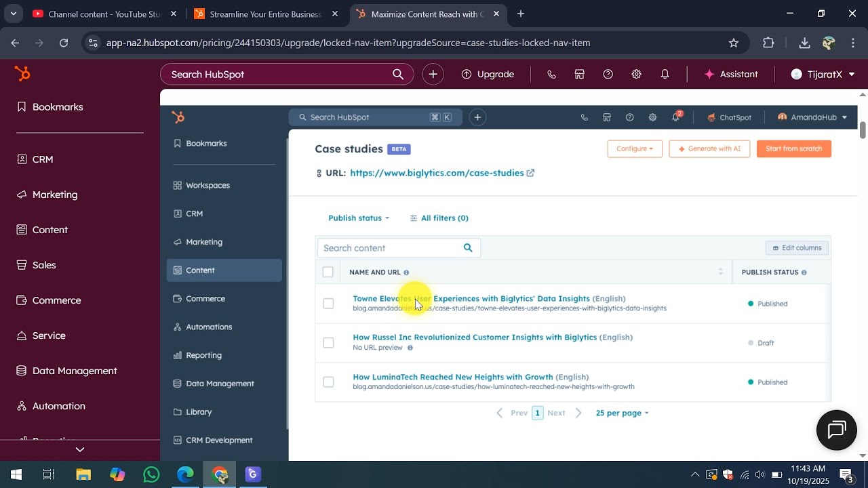Screen dimensions: 868x488
Task: Click info icon next to No URL preview
Action: (410, 348)
